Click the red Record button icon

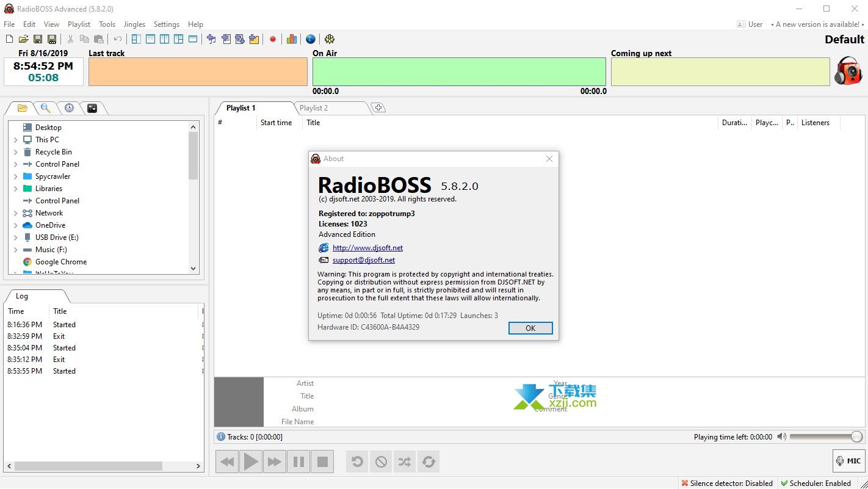tap(273, 39)
